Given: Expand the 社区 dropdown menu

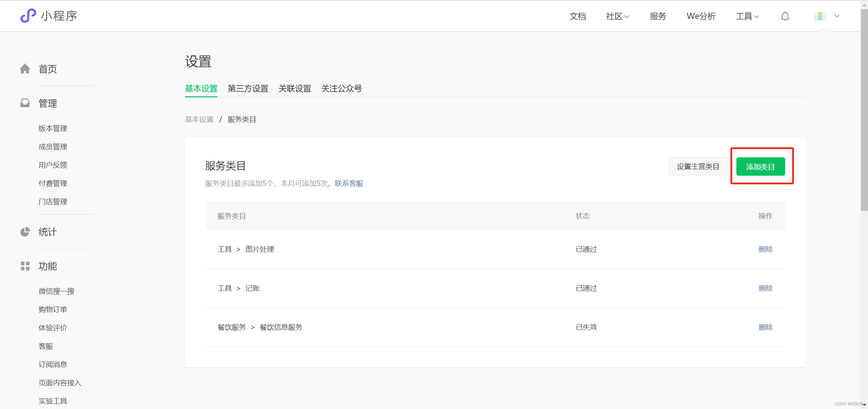Looking at the screenshot, I should point(617,16).
